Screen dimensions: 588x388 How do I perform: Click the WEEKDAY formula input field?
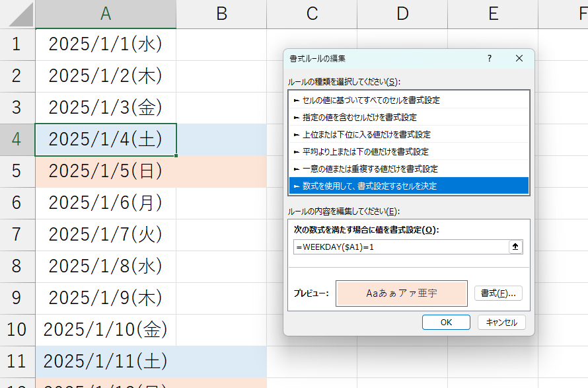pos(400,247)
